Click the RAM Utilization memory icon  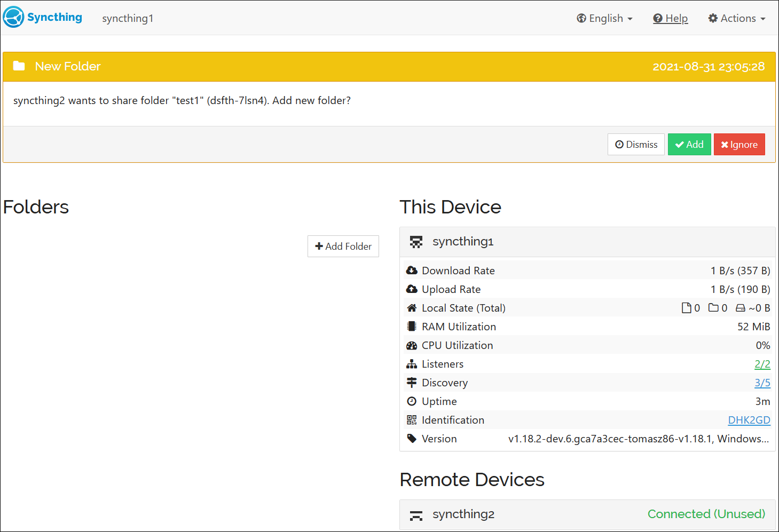412,326
